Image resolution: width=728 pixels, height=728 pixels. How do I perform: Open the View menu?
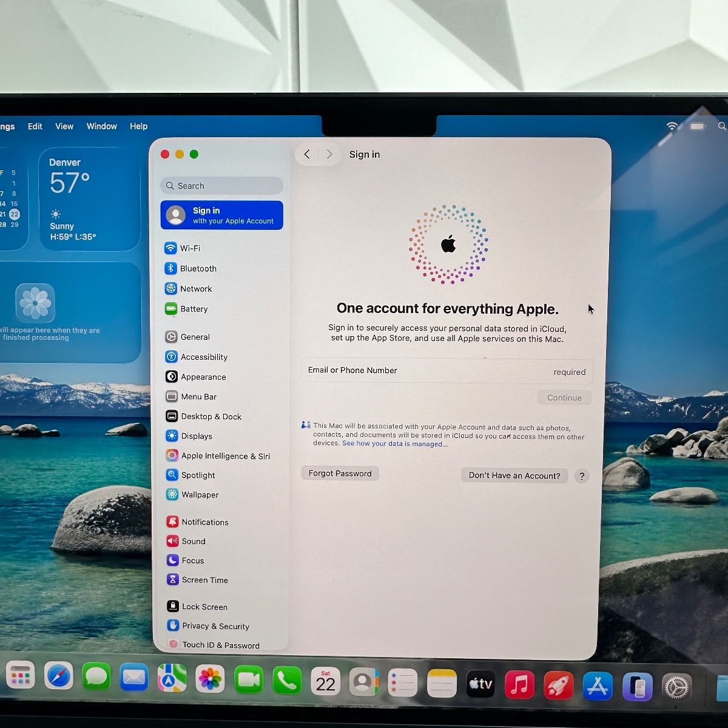64,126
